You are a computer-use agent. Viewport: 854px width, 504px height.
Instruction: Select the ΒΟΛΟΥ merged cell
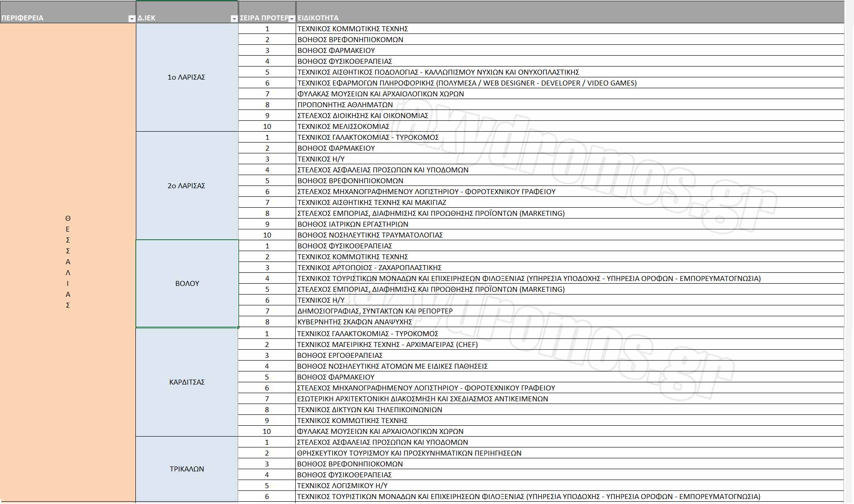pyautogui.click(x=187, y=284)
